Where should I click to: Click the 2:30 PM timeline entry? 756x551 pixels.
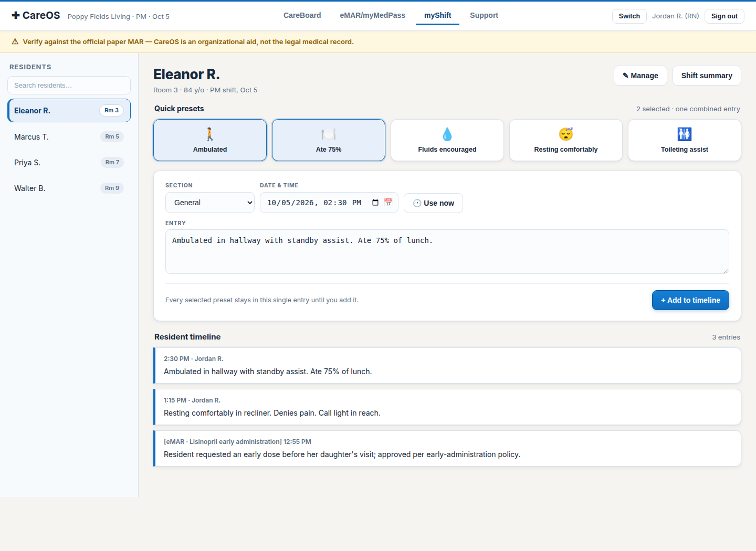[447, 366]
